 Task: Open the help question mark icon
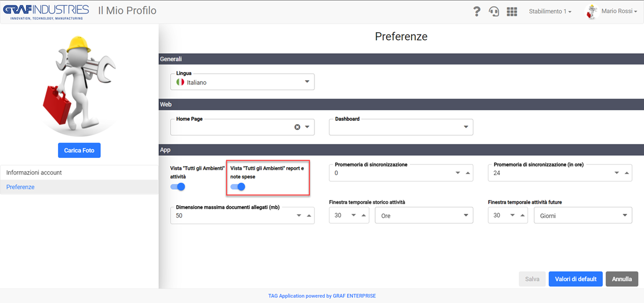pos(477,11)
